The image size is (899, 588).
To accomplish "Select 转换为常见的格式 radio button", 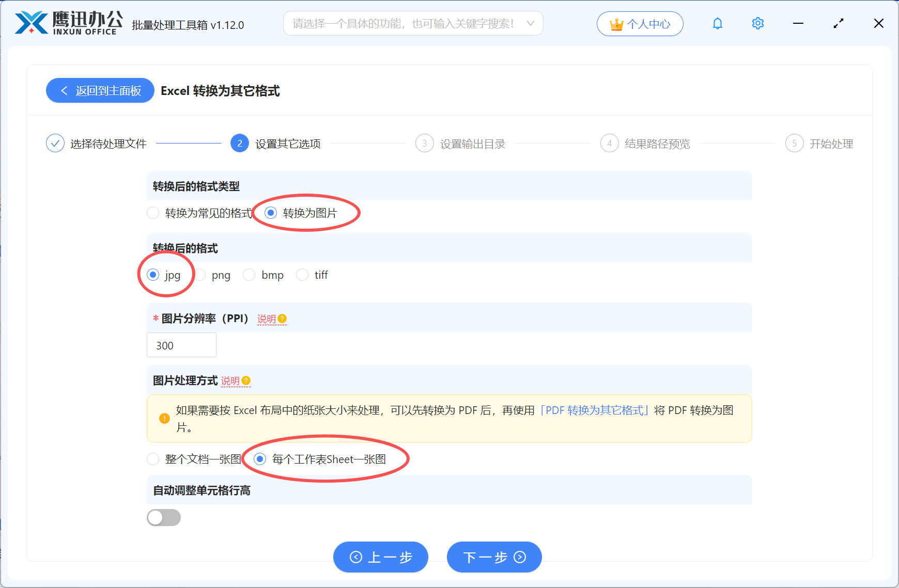I will tap(153, 213).
